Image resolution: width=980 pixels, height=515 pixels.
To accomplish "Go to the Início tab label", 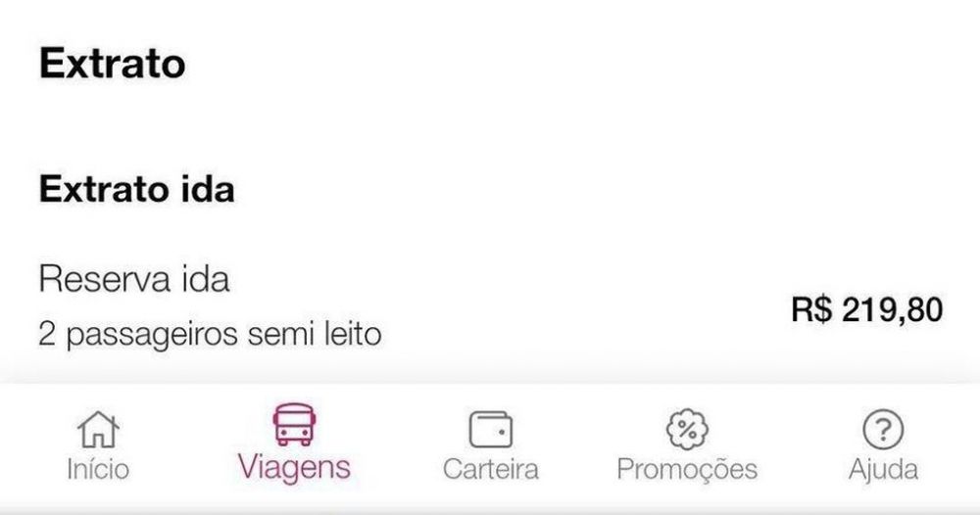I will pyautogui.click(x=98, y=469).
